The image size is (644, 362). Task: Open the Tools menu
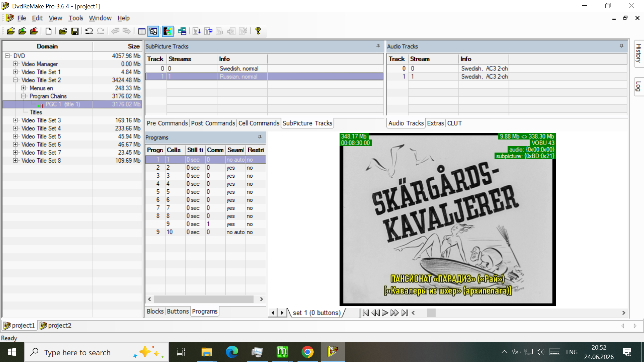(x=75, y=18)
